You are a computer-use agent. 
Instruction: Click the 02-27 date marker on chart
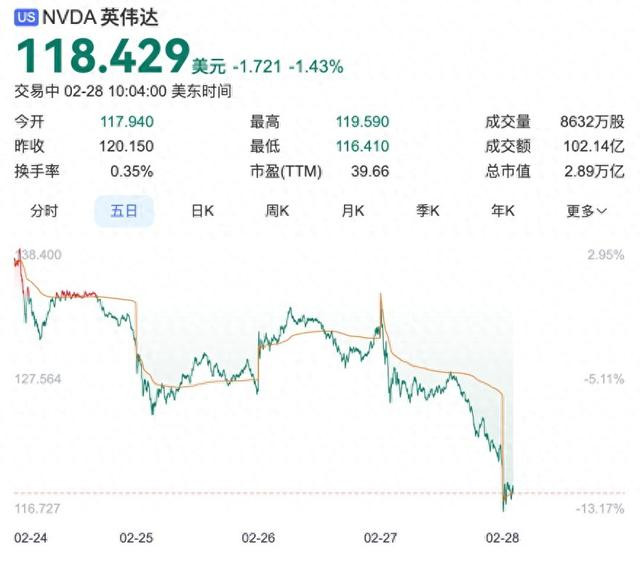pos(380,538)
